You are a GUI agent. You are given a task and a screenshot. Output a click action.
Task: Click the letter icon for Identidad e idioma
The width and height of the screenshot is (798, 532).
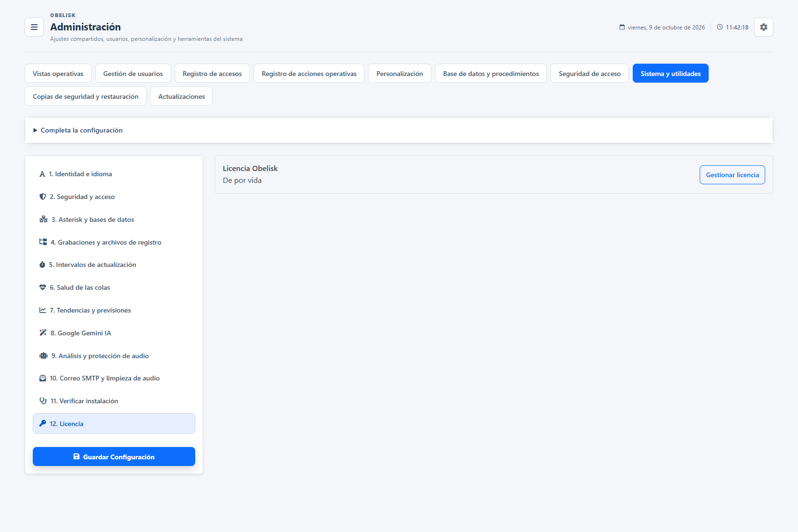point(42,174)
